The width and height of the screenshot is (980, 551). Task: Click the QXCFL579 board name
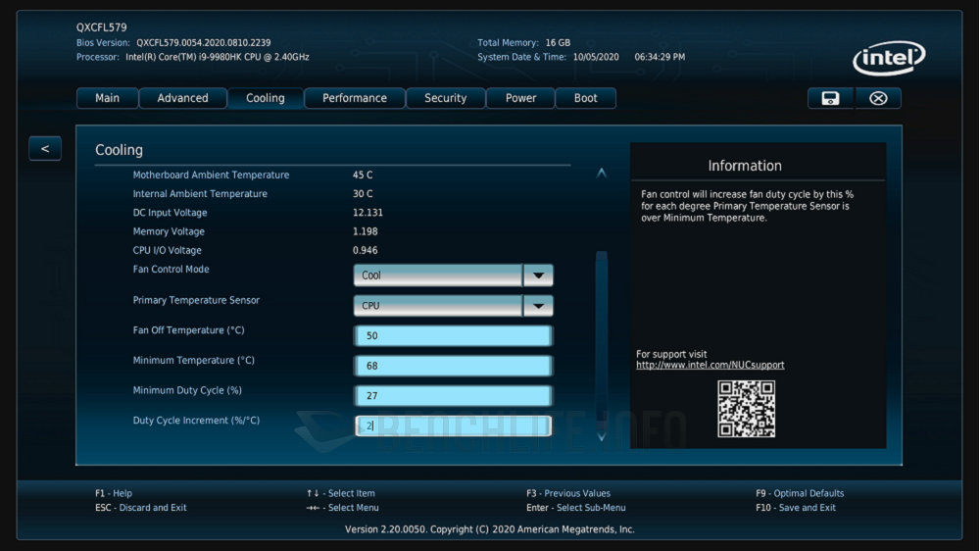(x=101, y=27)
